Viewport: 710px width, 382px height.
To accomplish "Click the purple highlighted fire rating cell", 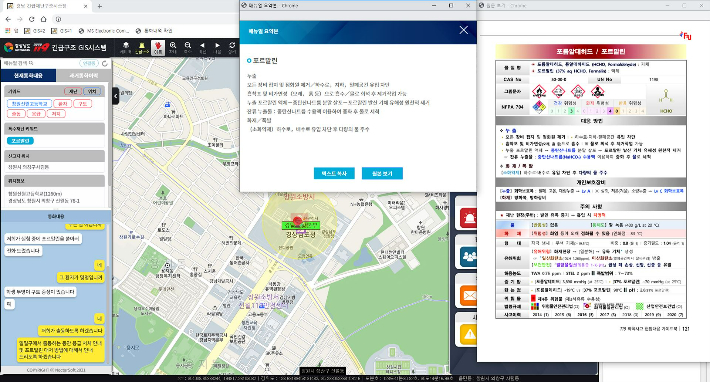I will coord(610,111).
